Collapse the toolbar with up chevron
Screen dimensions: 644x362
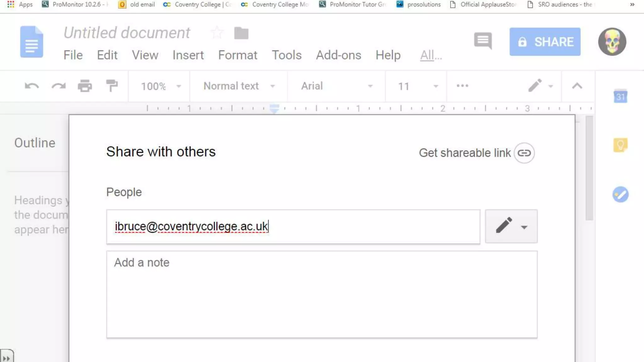[x=577, y=86]
